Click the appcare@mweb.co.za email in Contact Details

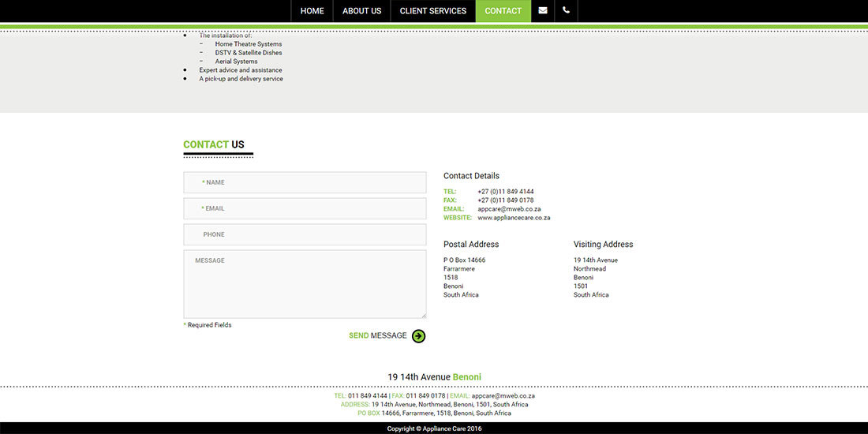tap(509, 209)
